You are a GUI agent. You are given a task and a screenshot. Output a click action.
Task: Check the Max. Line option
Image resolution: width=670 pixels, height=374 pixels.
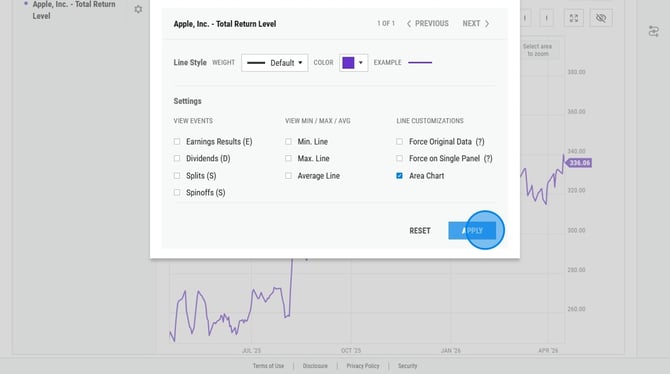(288, 159)
